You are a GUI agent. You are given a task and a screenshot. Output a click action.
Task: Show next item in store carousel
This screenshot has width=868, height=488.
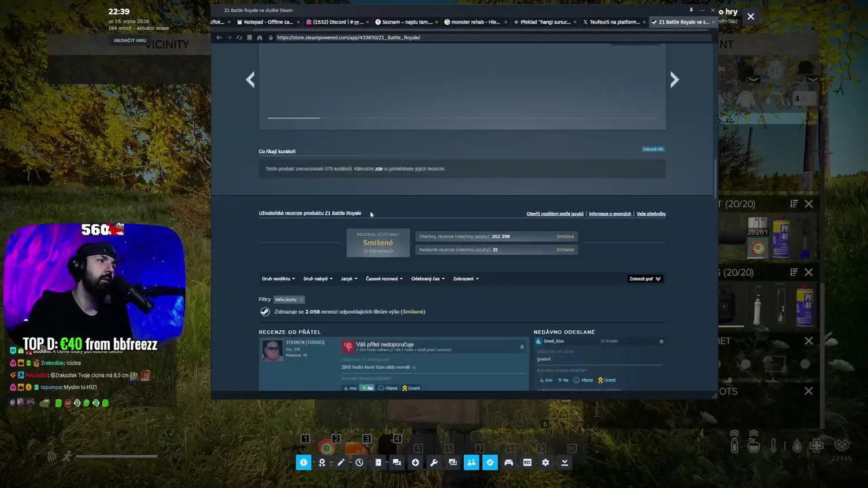674,80
